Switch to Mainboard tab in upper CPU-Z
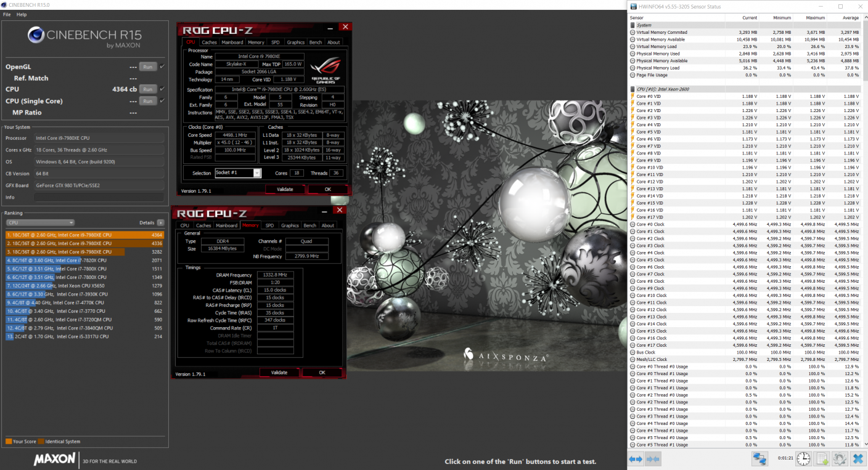 tap(232, 43)
